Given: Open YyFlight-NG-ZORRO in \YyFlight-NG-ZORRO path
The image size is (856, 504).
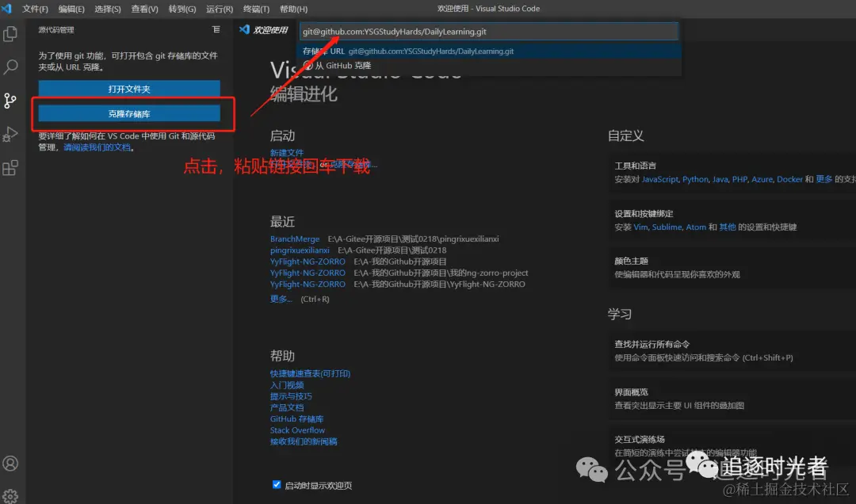Looking at the screenshot, I should 308,284.
